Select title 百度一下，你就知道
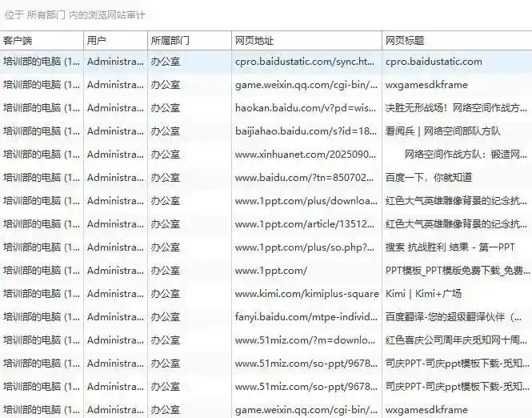 click(x=429, y=178)
